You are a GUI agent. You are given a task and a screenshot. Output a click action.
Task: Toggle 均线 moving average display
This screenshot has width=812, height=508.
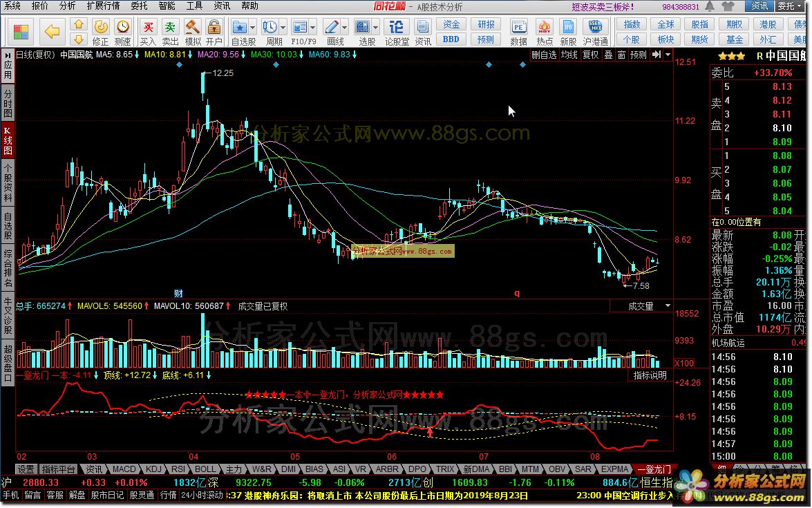coord(569,55)
